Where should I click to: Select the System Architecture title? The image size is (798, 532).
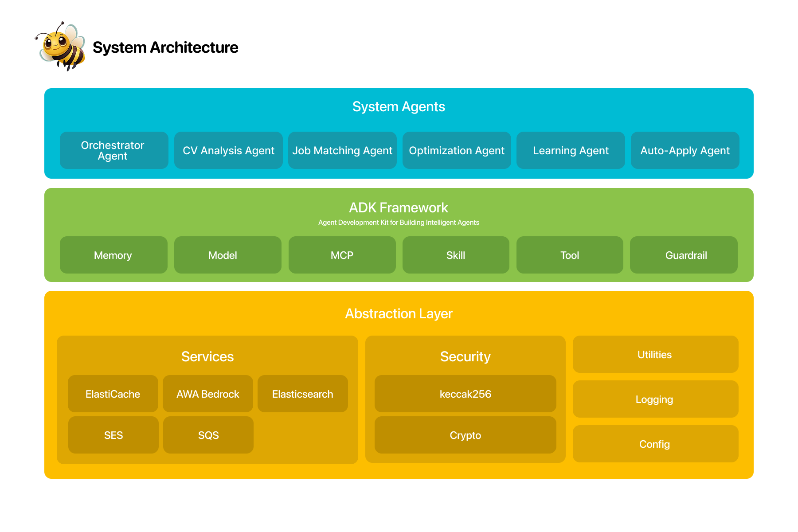[x=165, y=47]
